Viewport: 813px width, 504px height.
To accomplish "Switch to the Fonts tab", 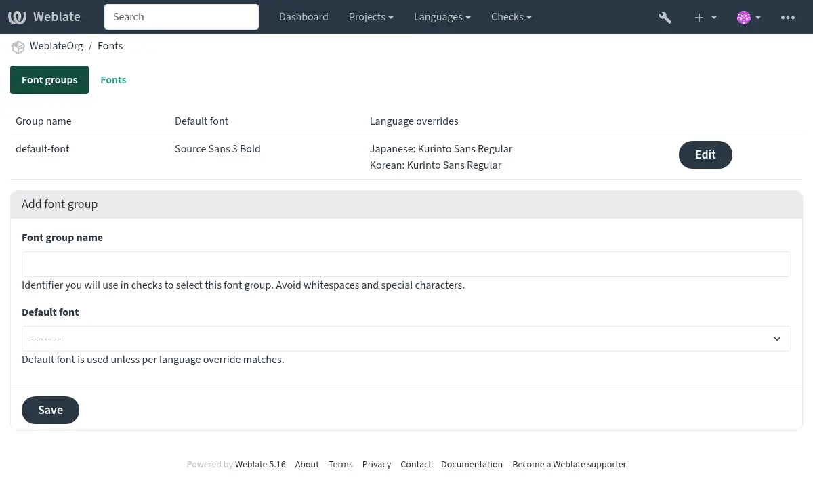I will (x=113, y=80).
